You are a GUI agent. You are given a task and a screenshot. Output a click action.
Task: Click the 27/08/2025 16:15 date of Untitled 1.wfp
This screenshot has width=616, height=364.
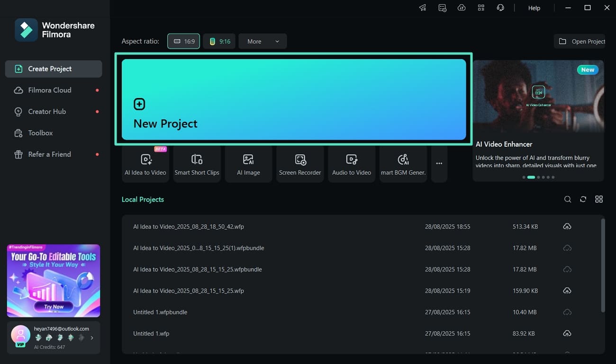[448, 333]
